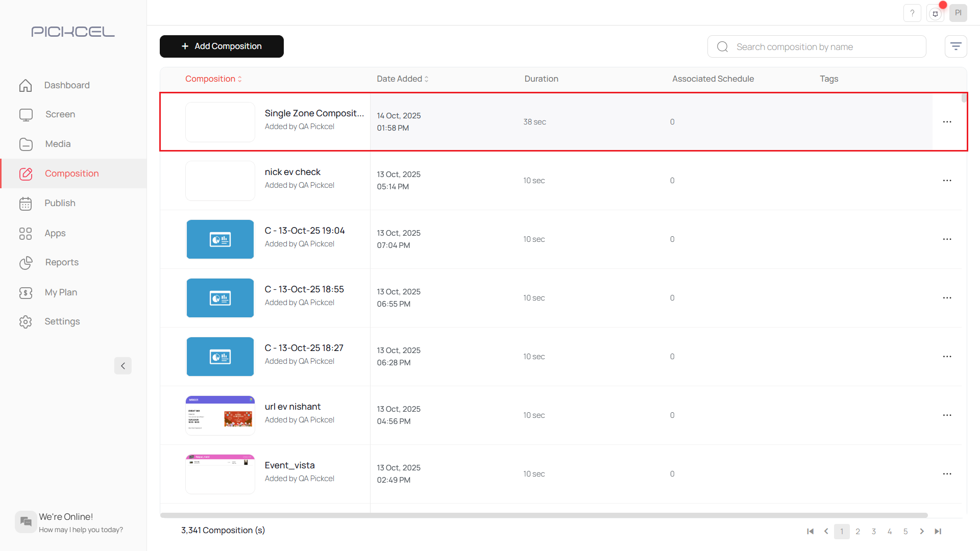Open My Plan in sidebar
980x551 pixels.
tap(61, 292)
